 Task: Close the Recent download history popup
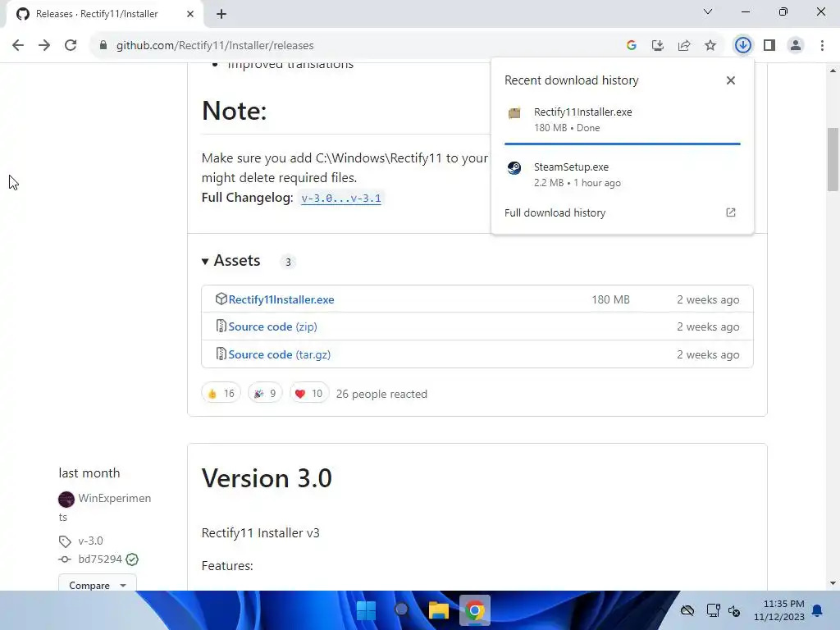[x=731, y=80]
